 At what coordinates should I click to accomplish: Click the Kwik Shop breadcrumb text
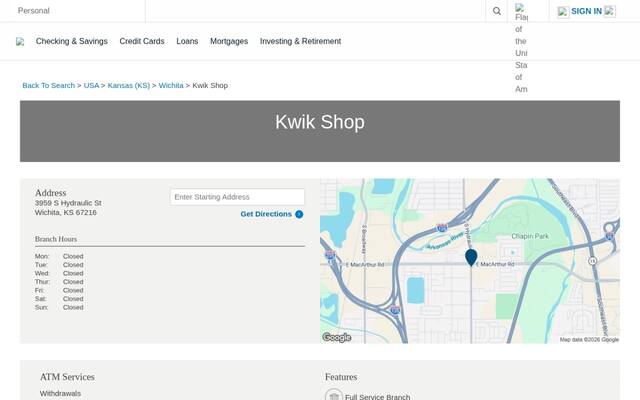point(210,85)
